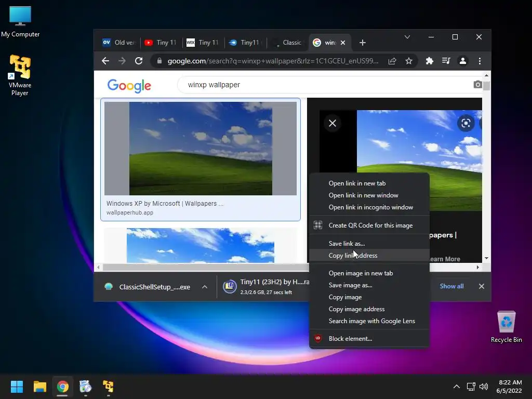
Task: Click the Google logo
Action: (x=129, y=86)
